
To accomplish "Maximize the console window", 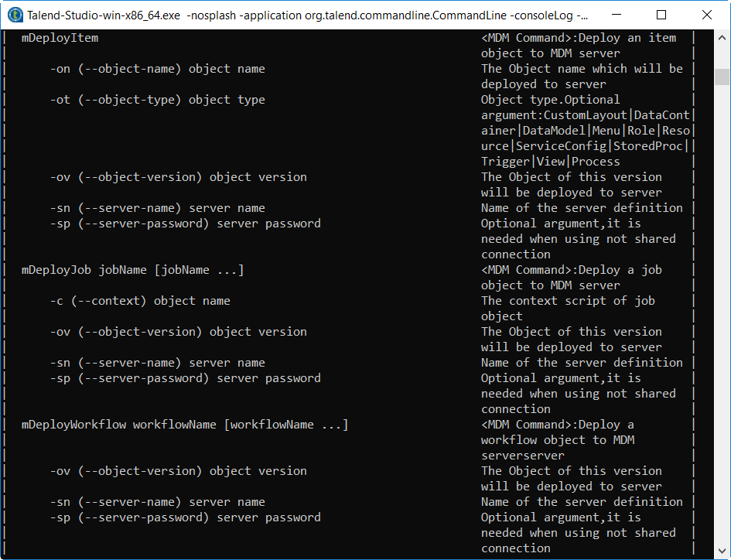I will [661, 15].
